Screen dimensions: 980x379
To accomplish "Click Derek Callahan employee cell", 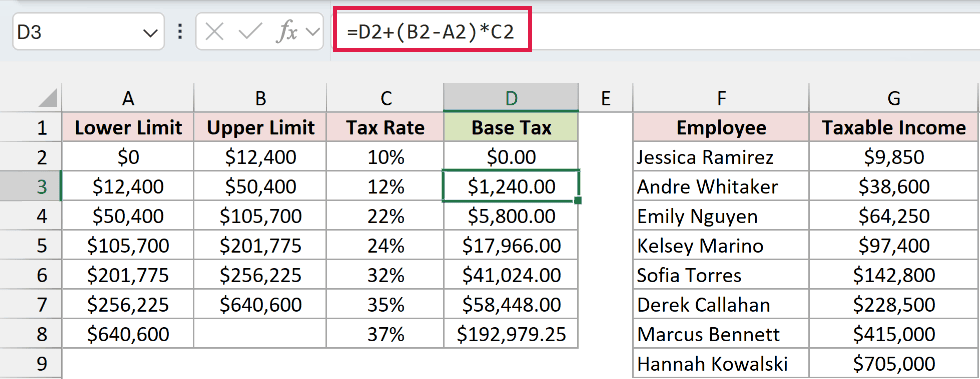I will [721, 304].
